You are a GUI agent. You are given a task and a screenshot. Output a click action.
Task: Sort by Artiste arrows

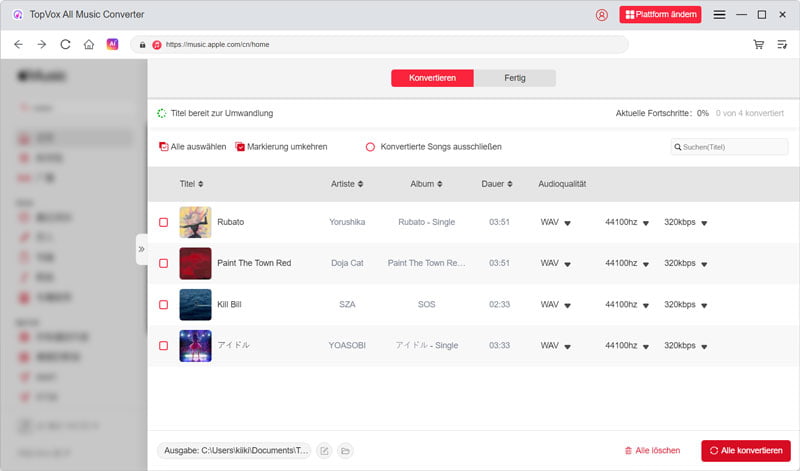[360, 184]
